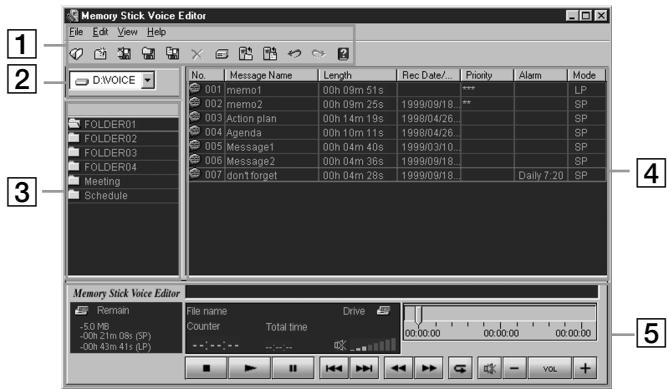This screenshot has height=389, width=667.
Task: Click the three-star priority cell for memo1
Action: coord(487,89)
